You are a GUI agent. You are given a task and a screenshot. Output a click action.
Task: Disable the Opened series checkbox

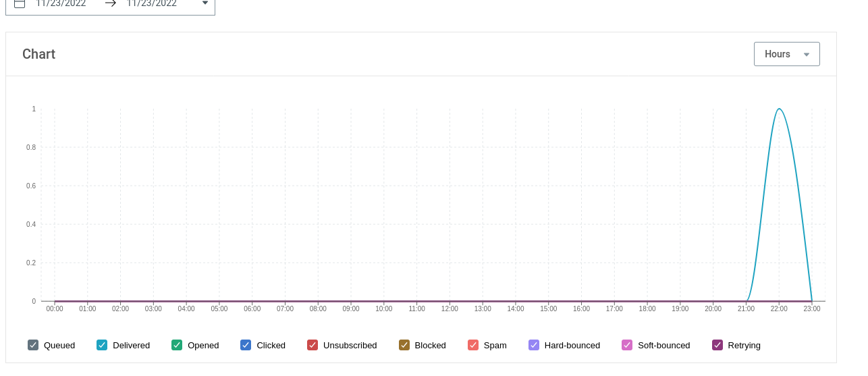177,345
